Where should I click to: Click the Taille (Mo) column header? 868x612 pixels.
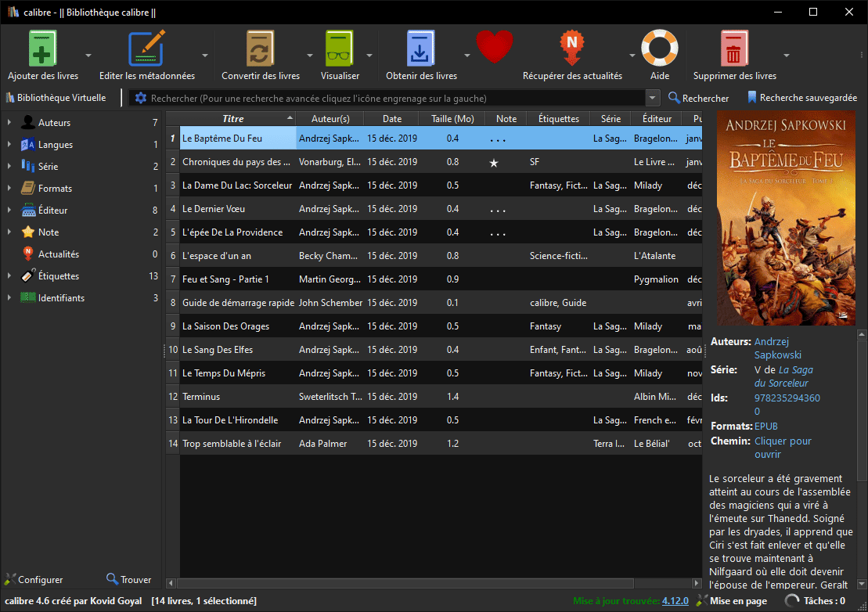452,119
